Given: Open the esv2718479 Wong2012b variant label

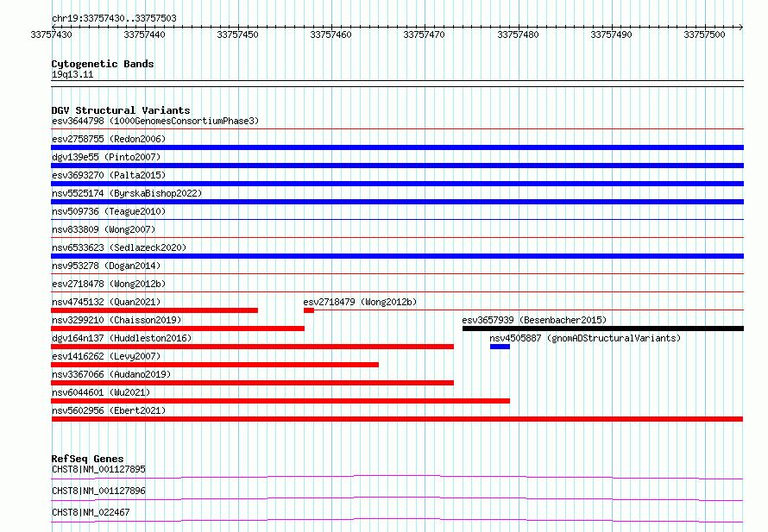Looking at the screenshot, I should (x=360, y=302).
